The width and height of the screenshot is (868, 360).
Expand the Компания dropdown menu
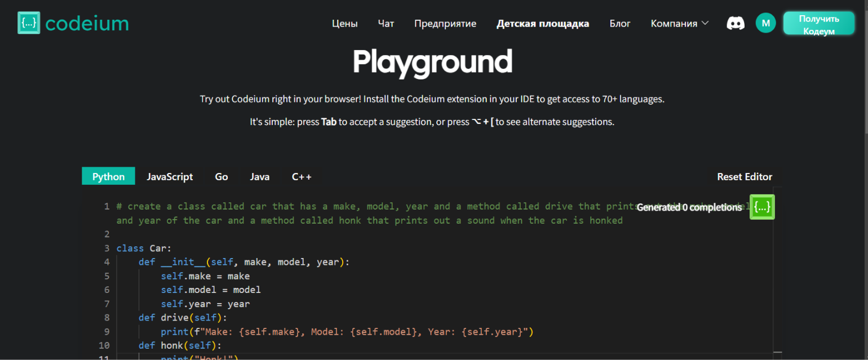(680, 24)
